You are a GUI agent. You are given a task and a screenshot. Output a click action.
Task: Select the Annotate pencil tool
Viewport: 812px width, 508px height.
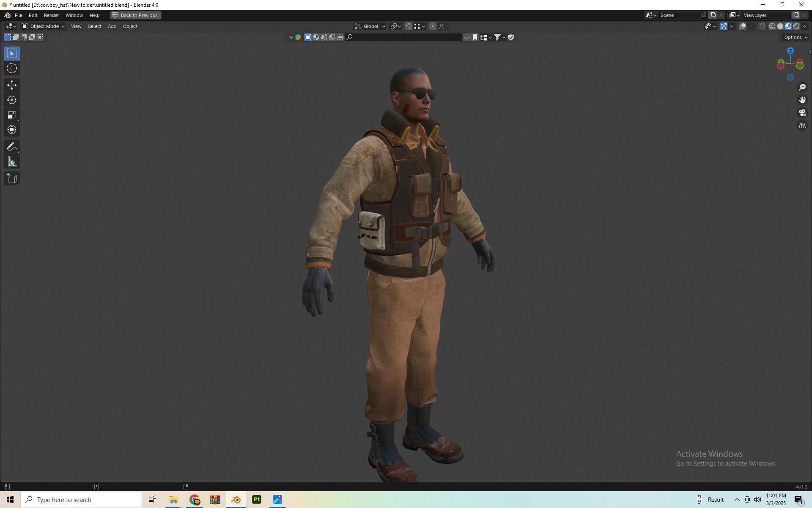pyautogui.click(x=12, y=147)
